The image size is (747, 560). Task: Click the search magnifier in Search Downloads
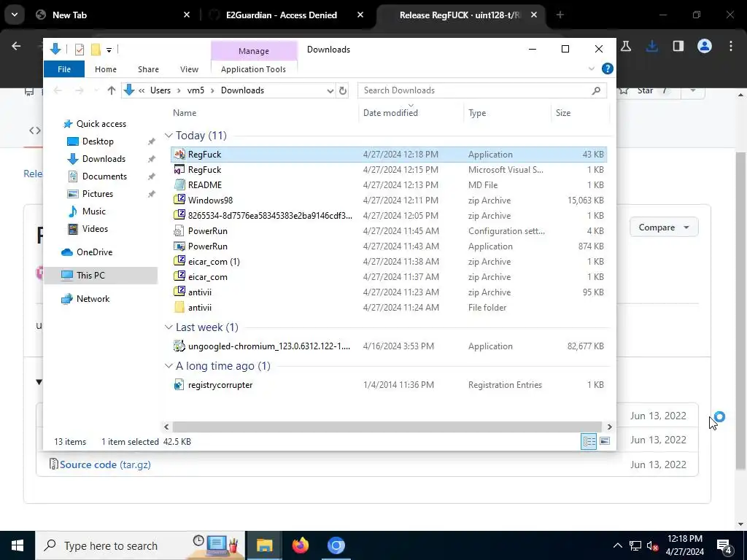click(x=596, y=90)
